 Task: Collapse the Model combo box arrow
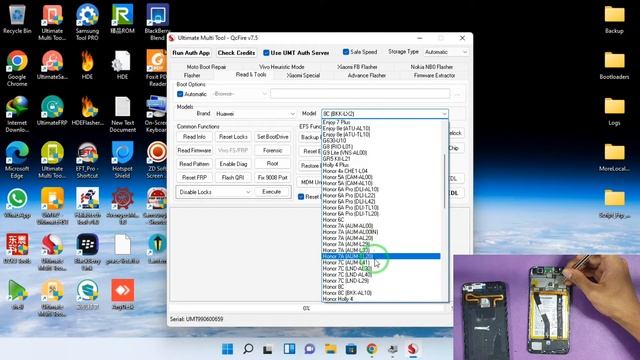click(x=444, y=113)
